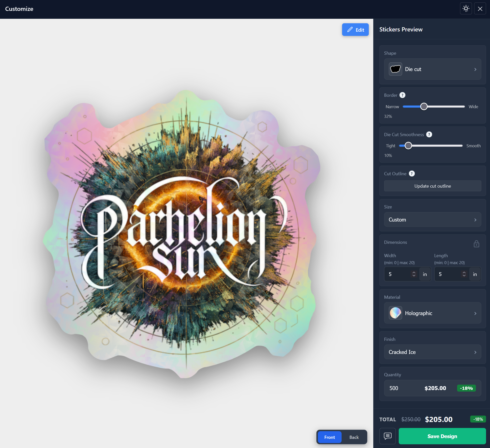Screen dimensions: 490x448
Task: Open the Holographic material selector
Action: point(432,313)
